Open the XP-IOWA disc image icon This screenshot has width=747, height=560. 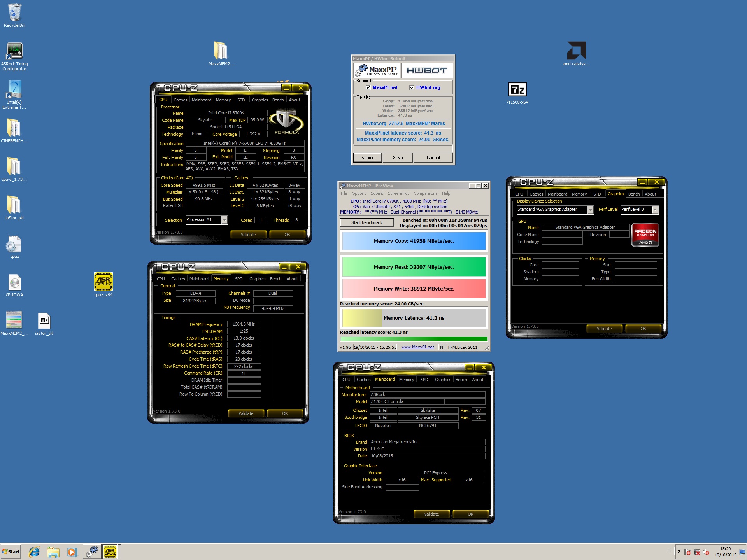(14, 285)
